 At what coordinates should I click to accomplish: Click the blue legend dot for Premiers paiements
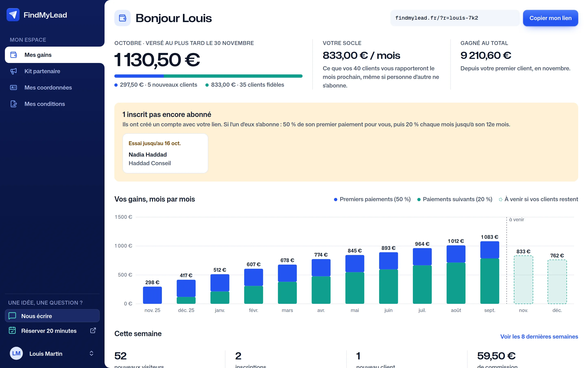tap(336, 200)
